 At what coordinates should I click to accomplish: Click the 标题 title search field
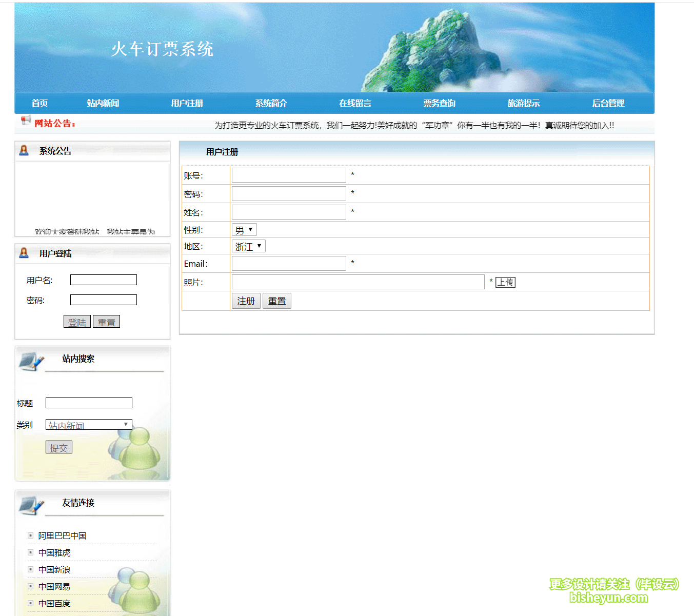[88, 403]
